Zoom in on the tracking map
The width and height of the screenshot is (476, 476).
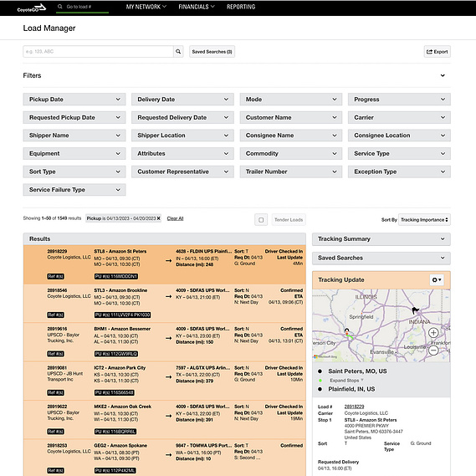(433, 333)
